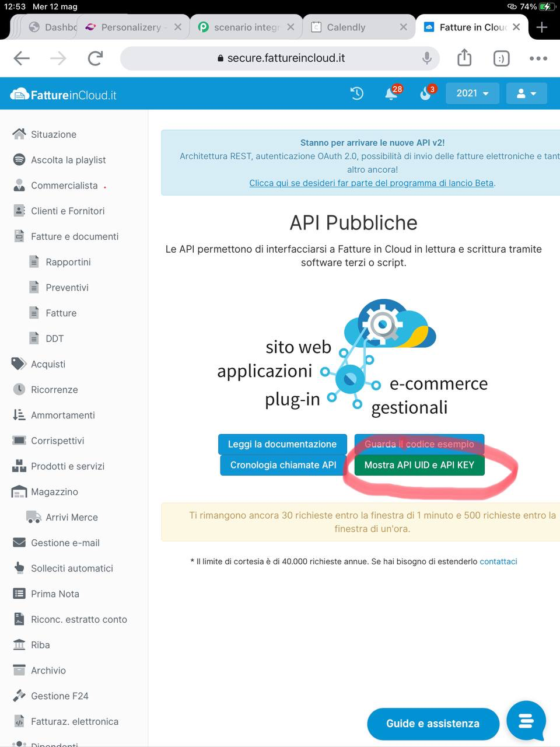The image size is (560, 747).
Task: Reload the page with the refresh icon
Action: (96, 58)
